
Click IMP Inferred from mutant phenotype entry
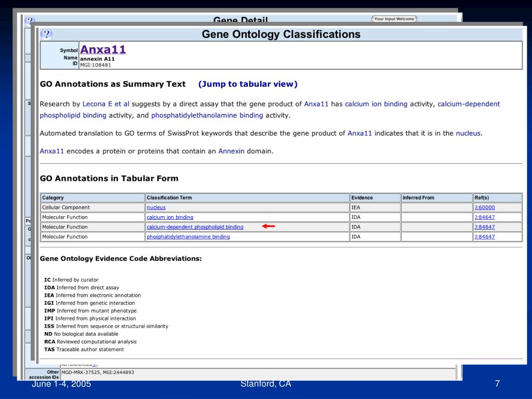coord(90,311)
